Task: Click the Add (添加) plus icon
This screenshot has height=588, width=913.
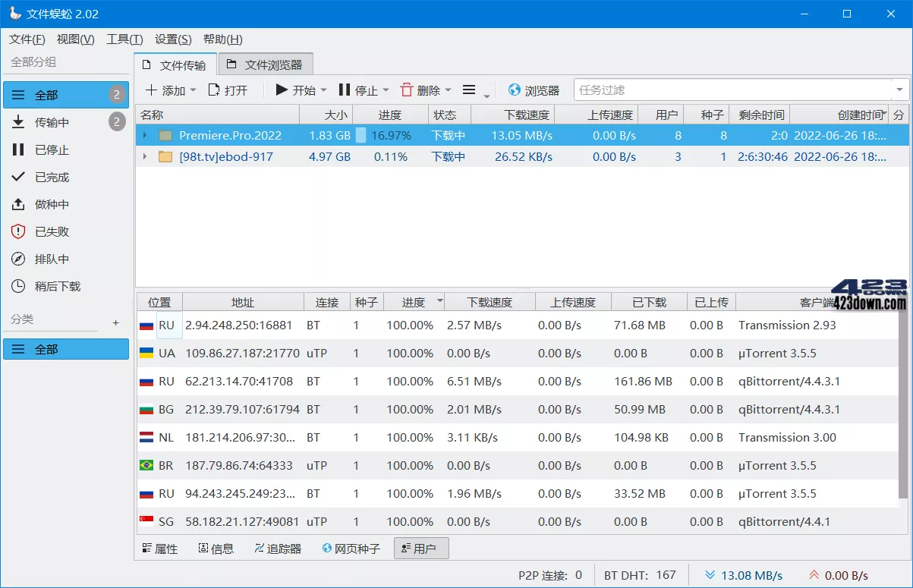Action: (x=152, y=90)
